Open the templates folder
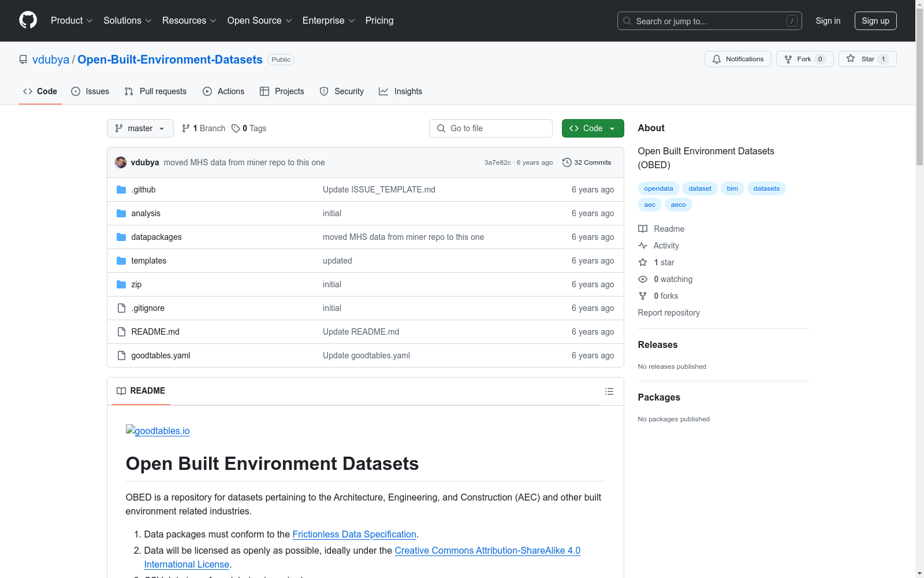This screenshot has width=924, height=578. (x=148, y=261)
